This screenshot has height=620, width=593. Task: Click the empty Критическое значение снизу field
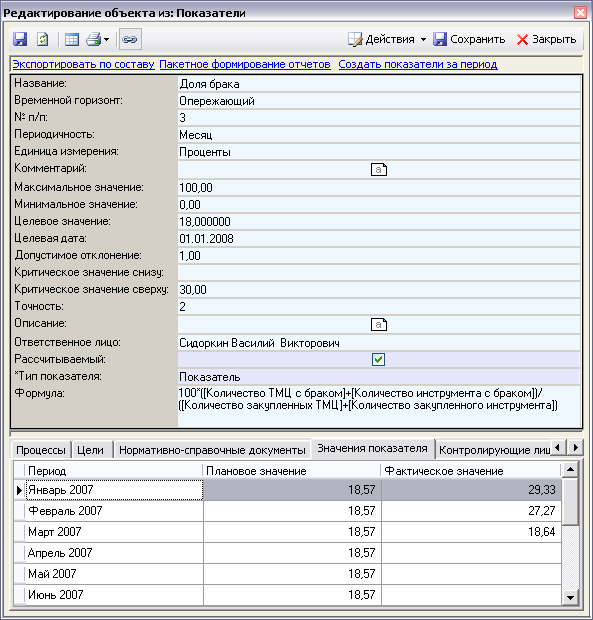[379, 272]
